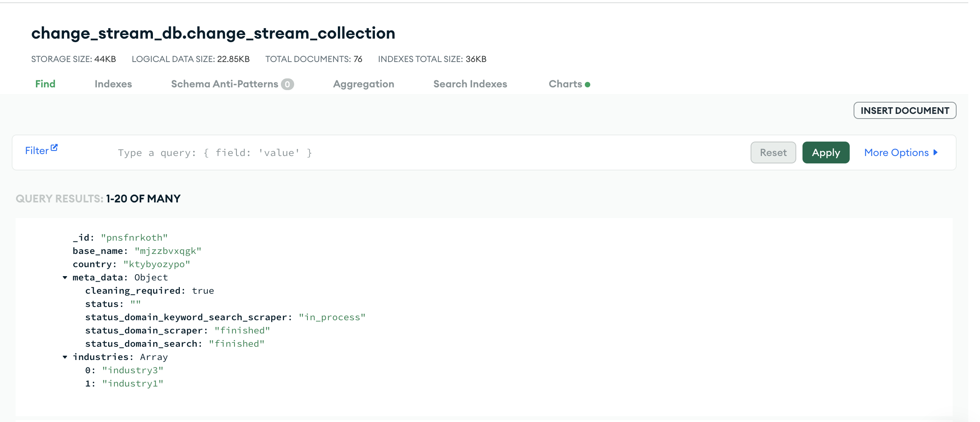Go to Search Indexes tab
Screen dimensions: 980x422
click(470, 84)
